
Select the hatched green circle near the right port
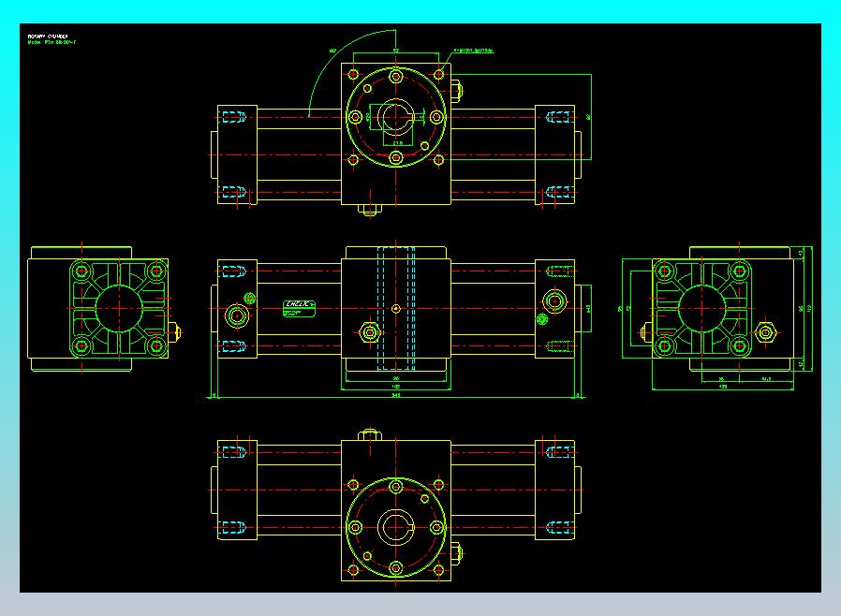tap(541, 319)
